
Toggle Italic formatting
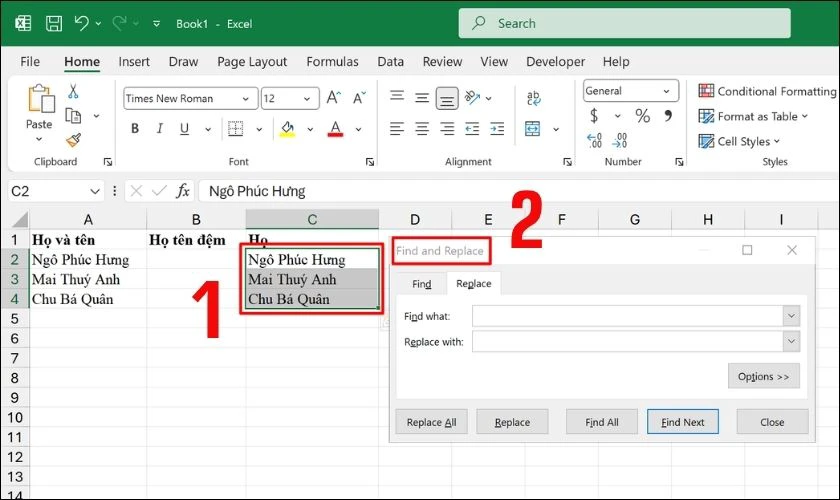click(160, 129)
